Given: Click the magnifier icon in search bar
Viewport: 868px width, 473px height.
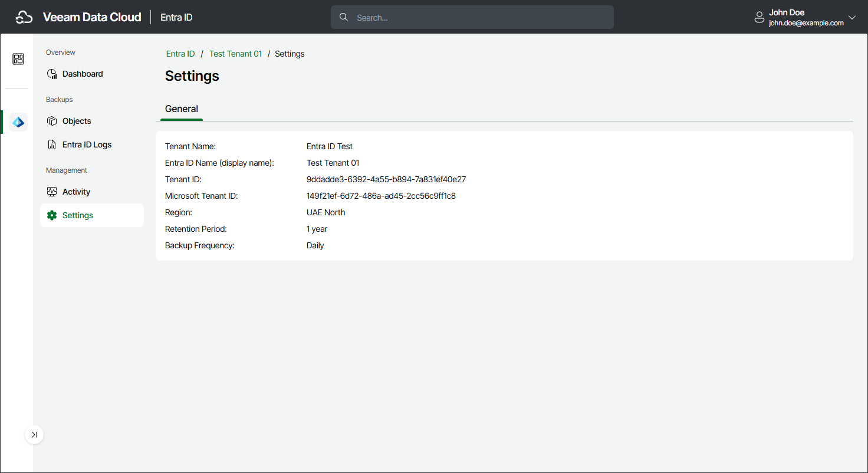Looking at the screenshot, I should 344,17.
